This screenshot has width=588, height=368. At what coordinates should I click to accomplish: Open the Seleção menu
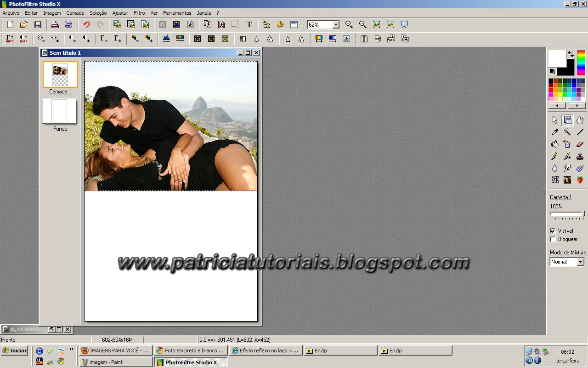[x=98, y=13]
